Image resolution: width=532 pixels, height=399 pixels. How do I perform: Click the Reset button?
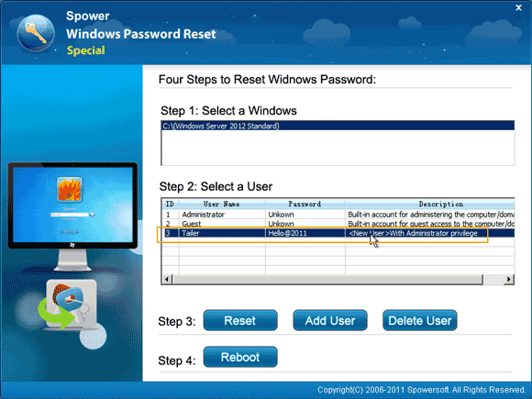click(240, 320)
